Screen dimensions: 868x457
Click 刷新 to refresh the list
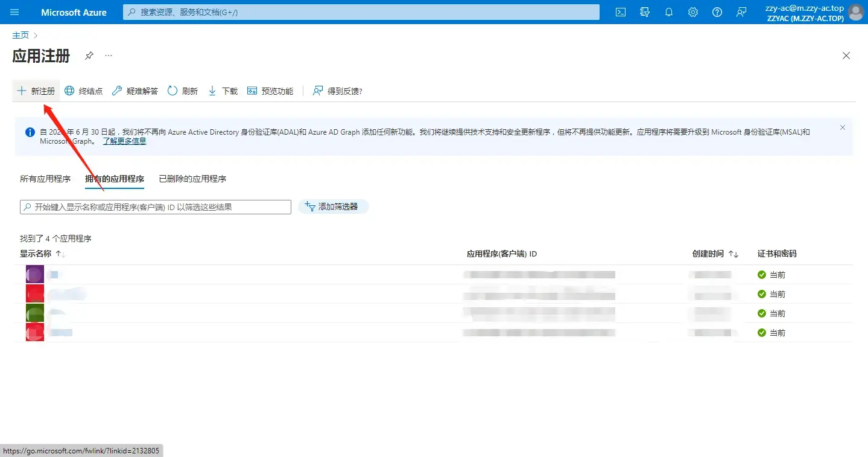(x=183, y=91)
